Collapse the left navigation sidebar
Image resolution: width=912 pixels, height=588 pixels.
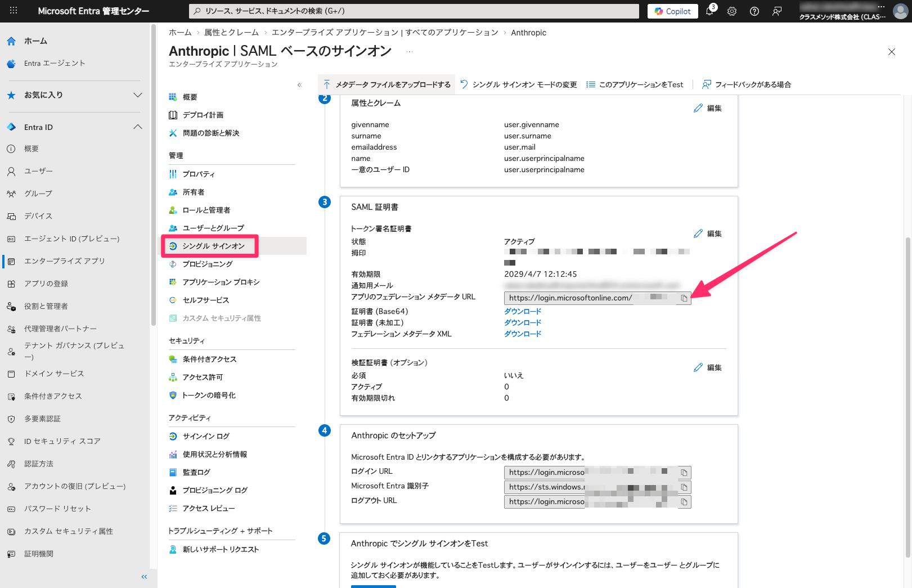pyautogui.click(x=144, y=577)
